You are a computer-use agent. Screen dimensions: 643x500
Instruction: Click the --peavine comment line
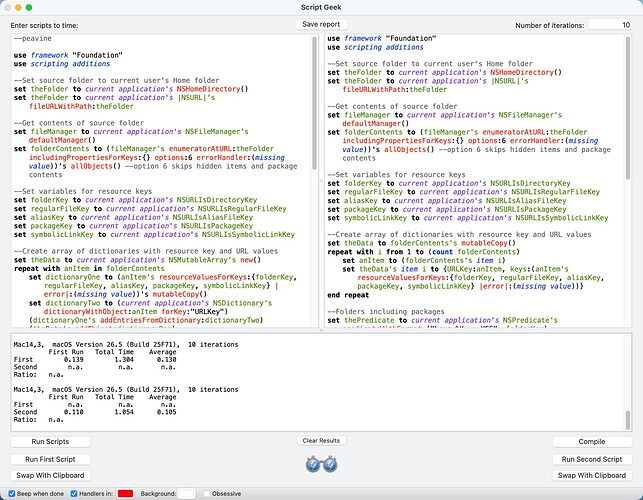(33, 38)
